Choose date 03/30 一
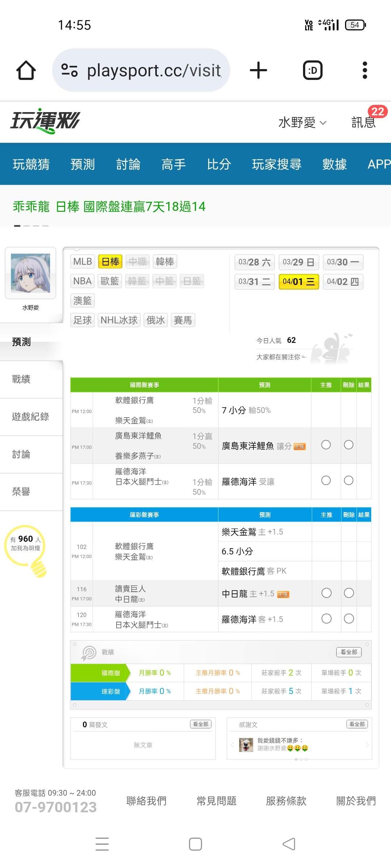Screen dimensions: 391x868 (343, 262)
